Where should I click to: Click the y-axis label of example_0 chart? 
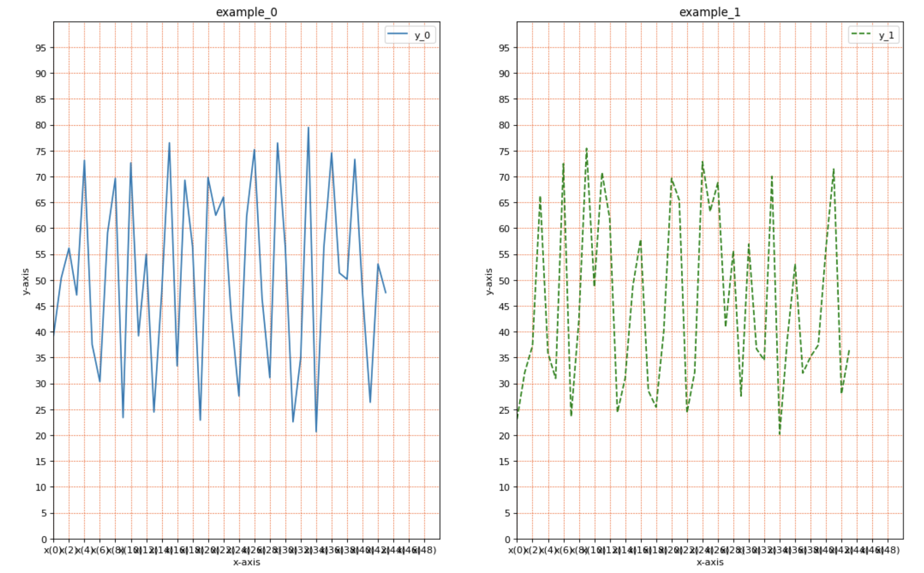pyautogui.click(x=26, y=281)
